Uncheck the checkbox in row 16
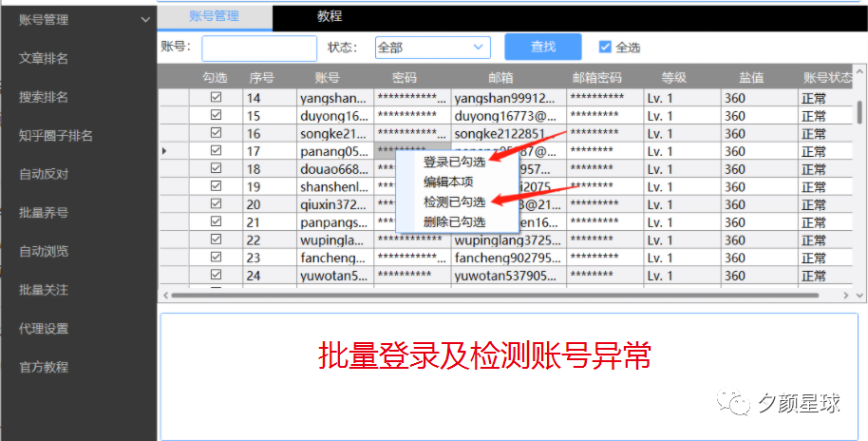 (x=217, y=133)
